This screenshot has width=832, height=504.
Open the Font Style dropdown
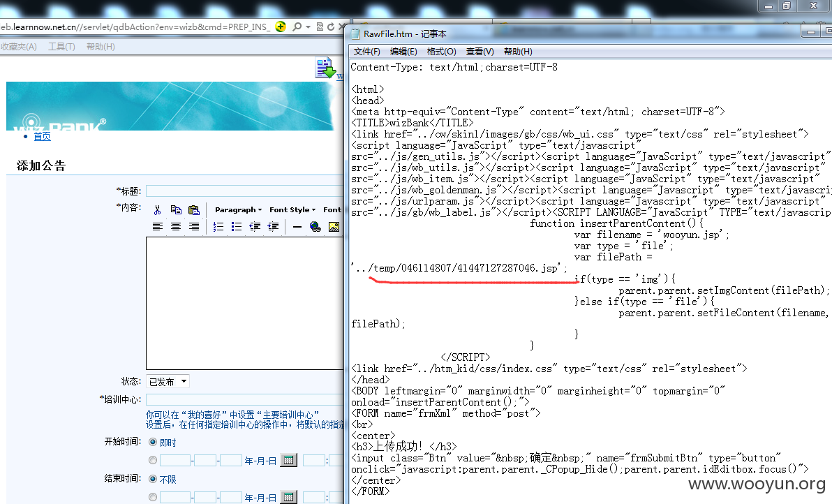(x=292, y=209)
